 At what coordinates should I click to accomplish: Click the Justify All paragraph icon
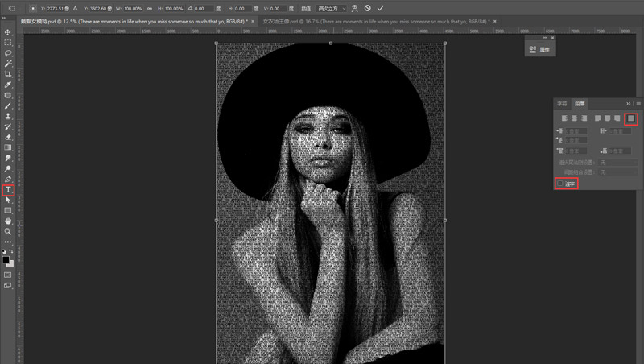click(x=632, y=118)
